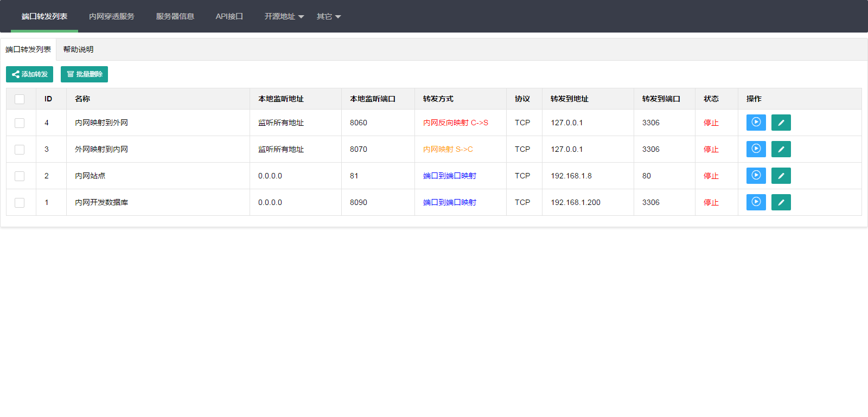This screenshot has height=417, width=868.
Task: Open 服务器信息 in the navigation bar
Action: point(175,16)
